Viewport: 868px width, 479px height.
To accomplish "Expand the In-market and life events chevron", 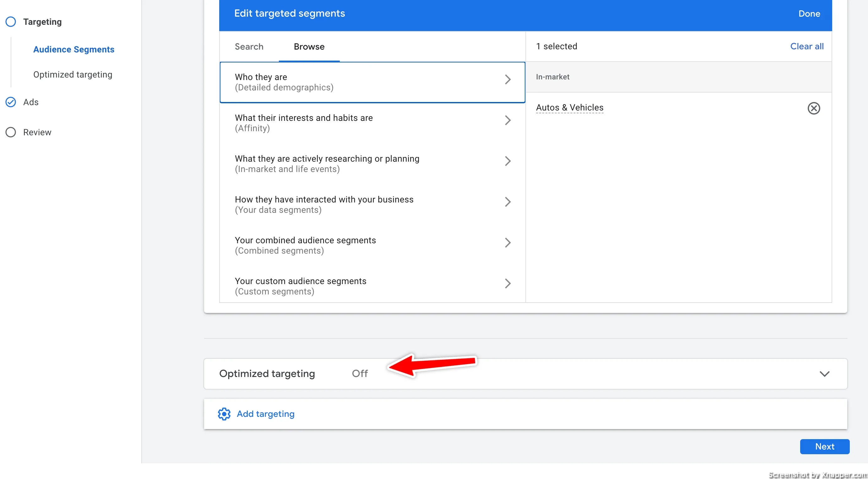I will pos(507,161).
